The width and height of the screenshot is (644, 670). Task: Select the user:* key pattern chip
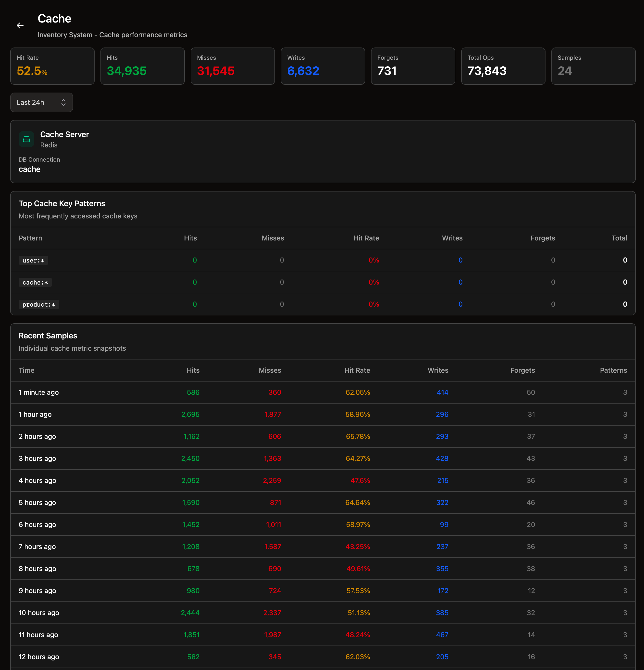pos(33,260)
